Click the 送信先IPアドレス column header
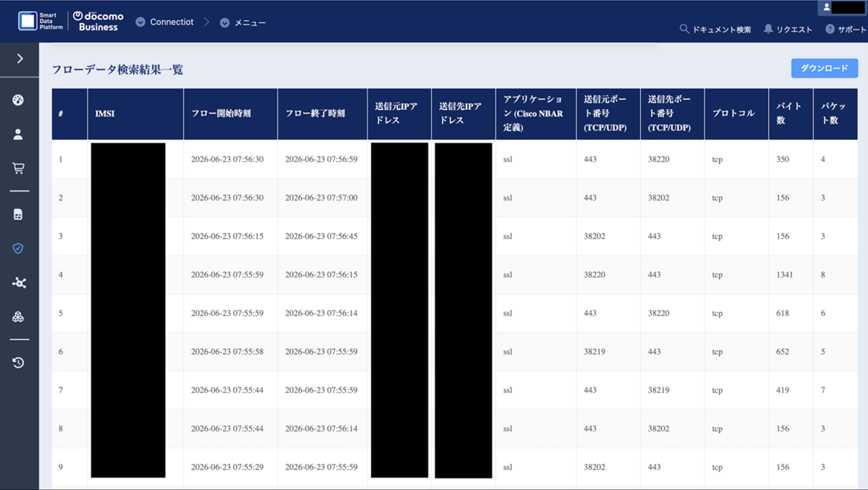 click(x=463, y=114)
